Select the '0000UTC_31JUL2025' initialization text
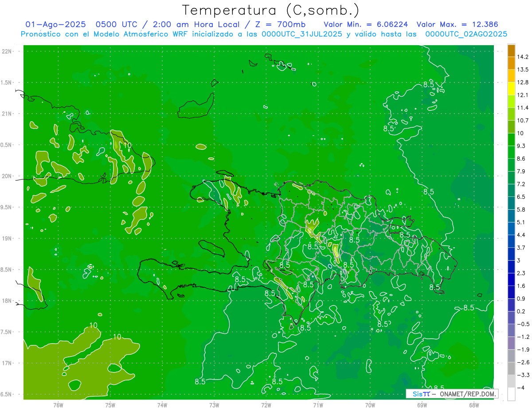The width and height of the screenshot is (532, 411). pyautogui.click(x=302, y=34)
